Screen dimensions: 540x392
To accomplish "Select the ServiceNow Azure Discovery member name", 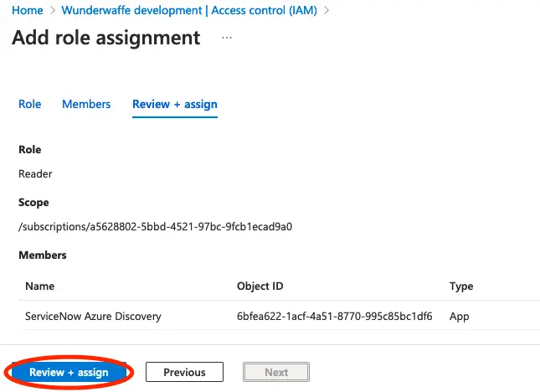I will [93, 317].
